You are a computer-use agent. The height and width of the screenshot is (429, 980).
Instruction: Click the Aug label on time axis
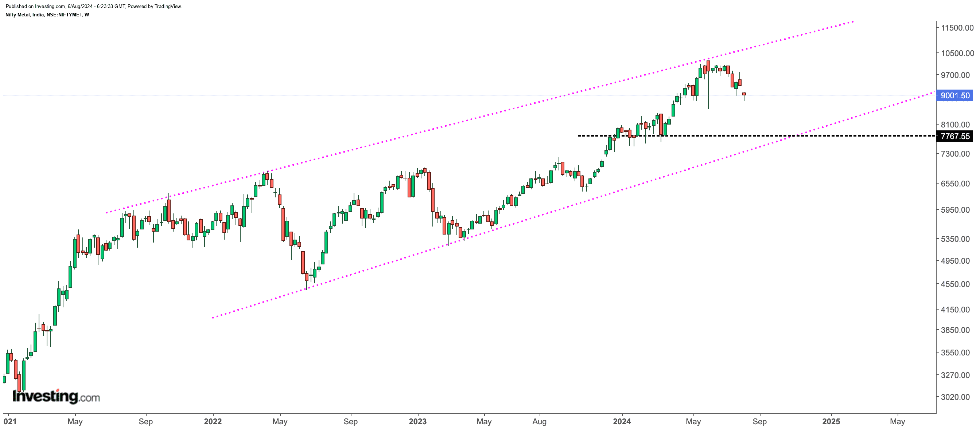coord(540,421)
